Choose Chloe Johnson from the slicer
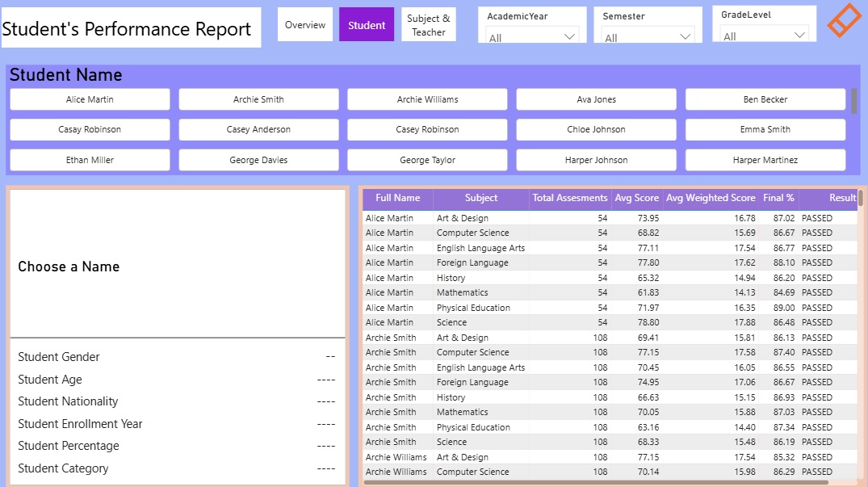The height and width of the screenshot is (487, 868). tap(596, 129)
